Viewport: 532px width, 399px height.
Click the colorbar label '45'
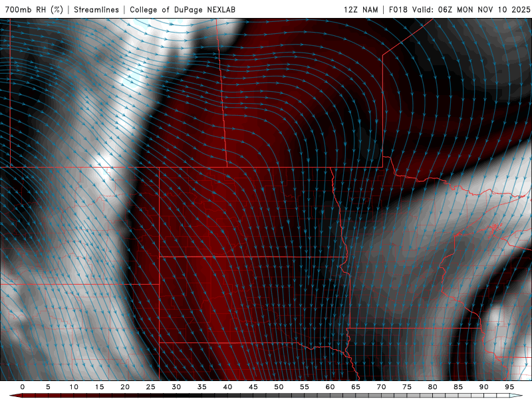tap(253, 387)
